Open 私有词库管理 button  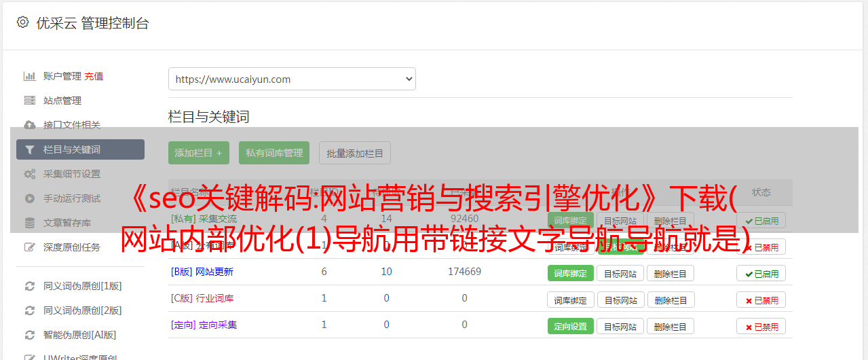(x=274, y=153)
